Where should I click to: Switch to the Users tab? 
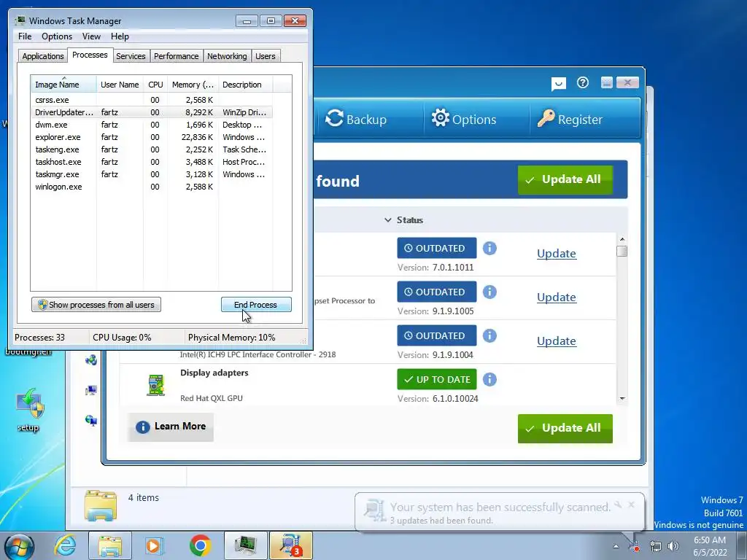pos(266,56)
